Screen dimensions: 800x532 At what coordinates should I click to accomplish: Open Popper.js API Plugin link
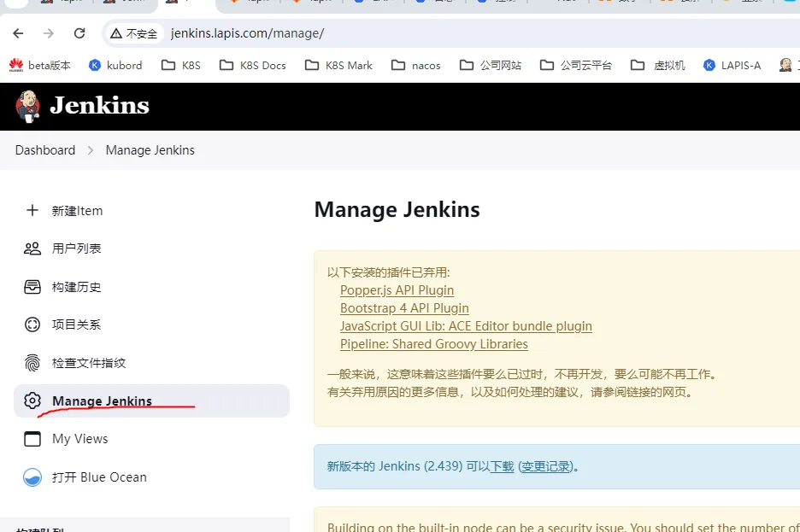coord(397,290)
